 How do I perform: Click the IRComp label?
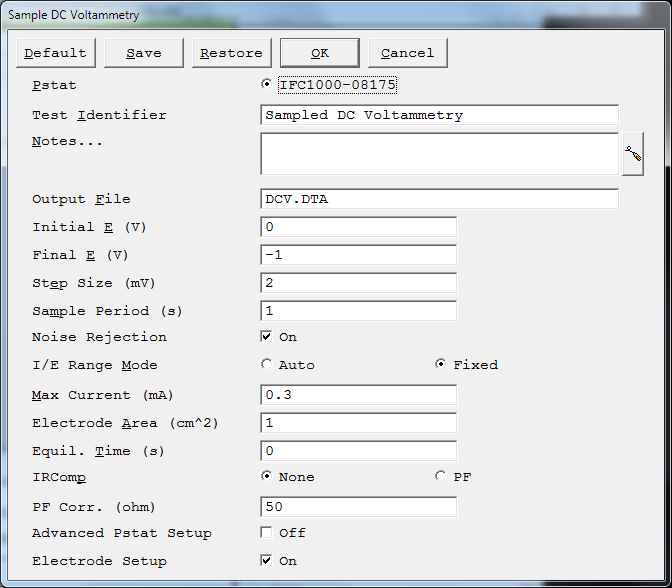tap(59, 477)
